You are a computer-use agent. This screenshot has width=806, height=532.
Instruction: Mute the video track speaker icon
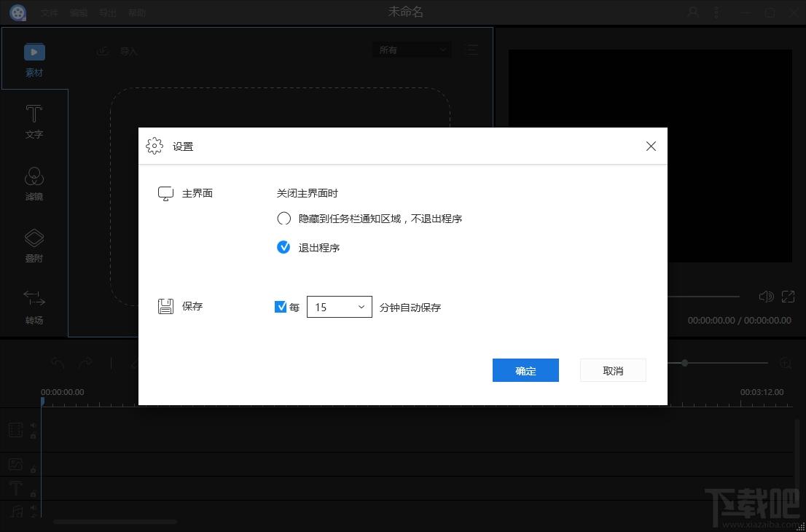coord(33,425)
